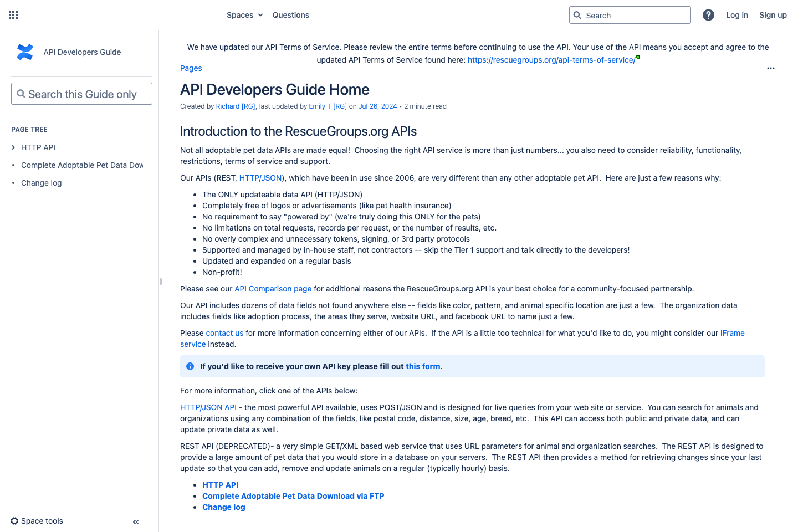Open the API key request form link
798x532 pixels.
pos(422,366)
